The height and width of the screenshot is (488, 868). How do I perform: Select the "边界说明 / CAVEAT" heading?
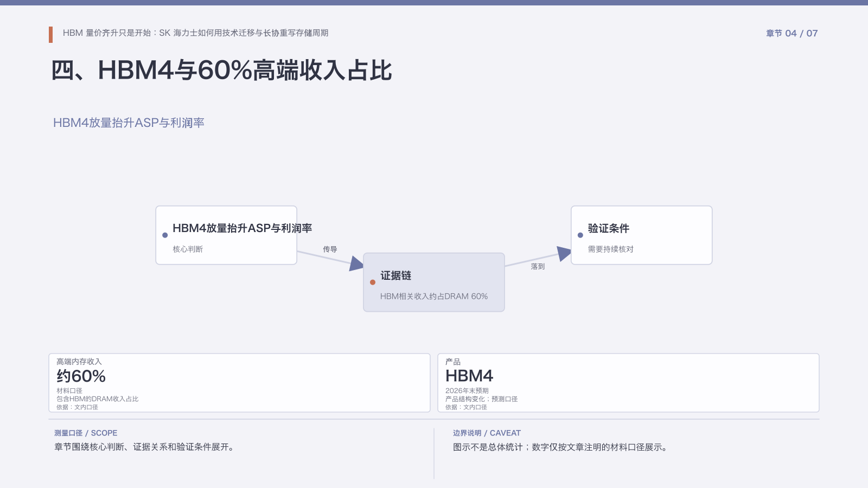(x=487, y=433)
